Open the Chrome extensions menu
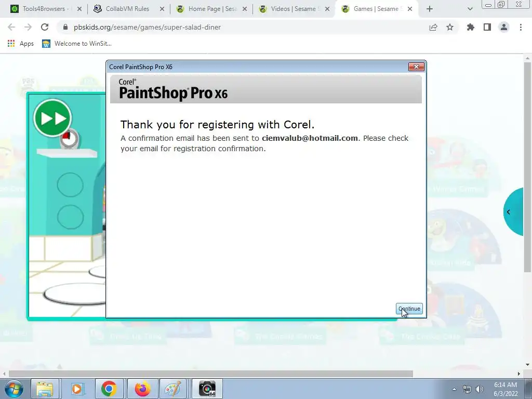532x399 pixels. (471, 27)
